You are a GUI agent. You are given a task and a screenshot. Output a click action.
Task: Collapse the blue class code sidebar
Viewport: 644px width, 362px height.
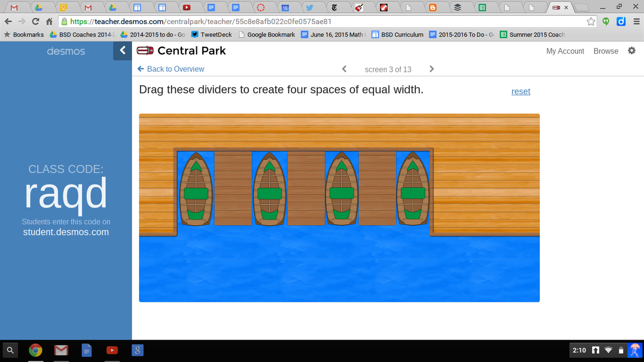(x=122, y=51)
